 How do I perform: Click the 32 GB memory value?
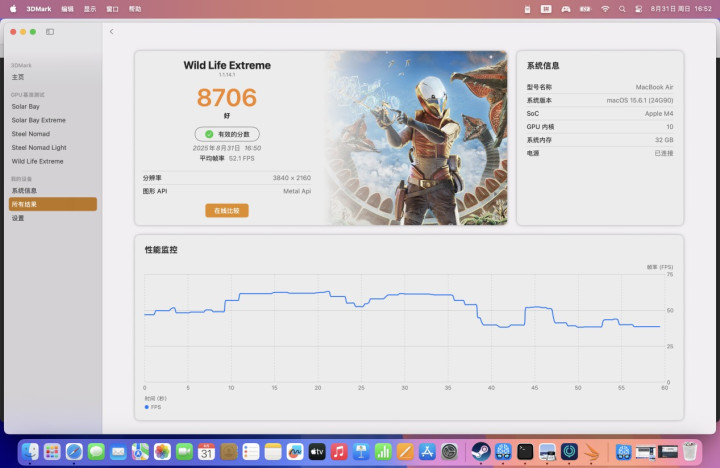pyautogui.click(x=664, y=140)
